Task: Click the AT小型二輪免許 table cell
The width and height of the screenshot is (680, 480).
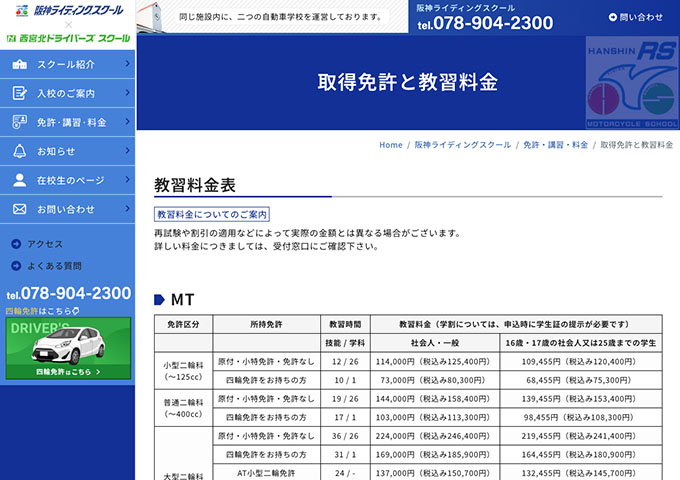Action: pyautogui.click(x=266, y=473)
